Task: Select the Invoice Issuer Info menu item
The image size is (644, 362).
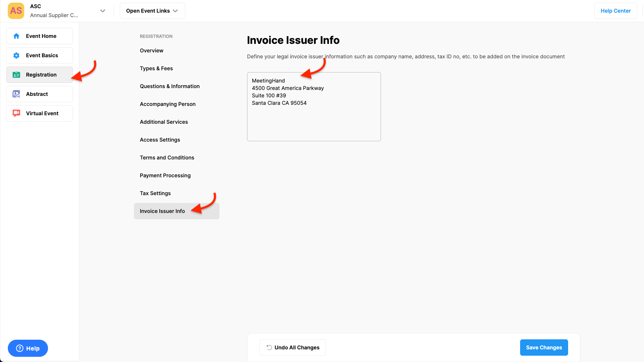Action: [162, 211]
